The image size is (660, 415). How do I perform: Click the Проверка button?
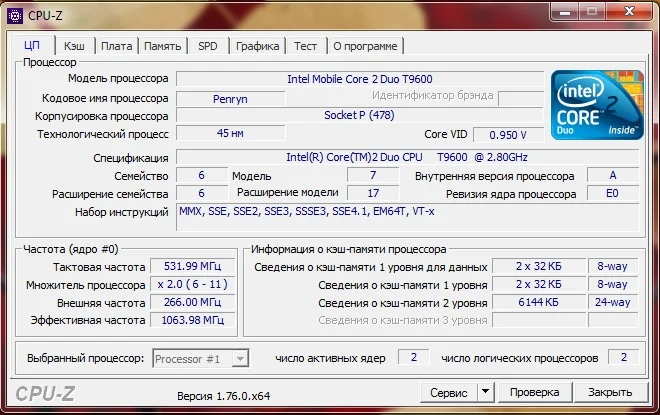click(x=535, y=393)
